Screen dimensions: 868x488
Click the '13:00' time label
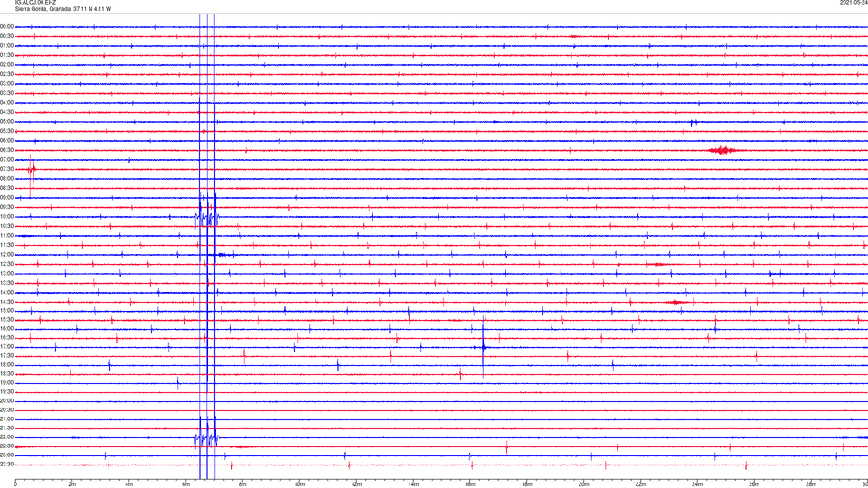pyautogui.click(x=6, y=274)
